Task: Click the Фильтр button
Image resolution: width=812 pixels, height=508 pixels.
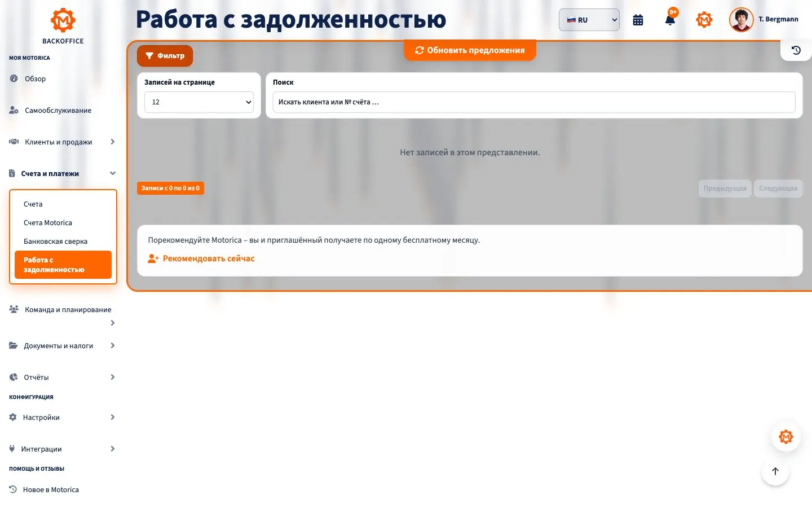Action: pos(165,55)
